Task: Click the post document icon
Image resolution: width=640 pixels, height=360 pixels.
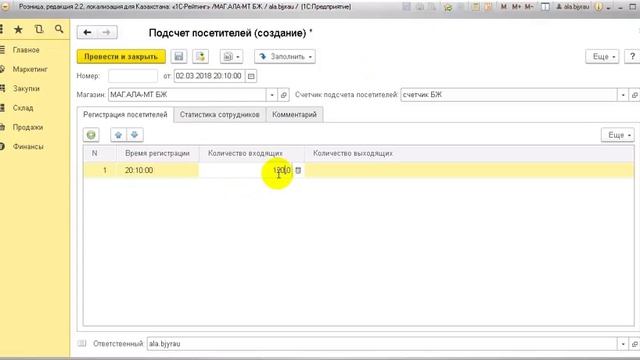Action: point(200,56)
